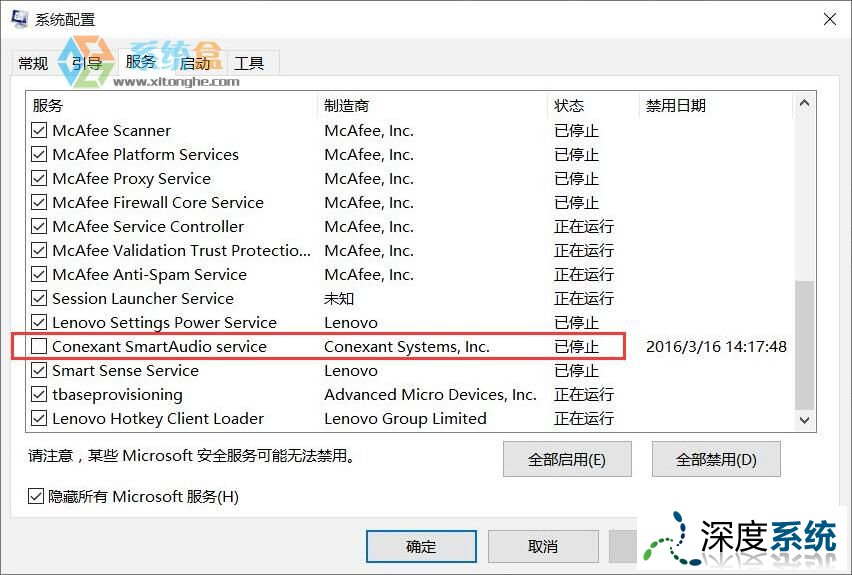Image resolution: width=852 pixels, height=575 pixels.
Task: Toggle McAfee Service Controller checkbox
Action: coord(39,226)
